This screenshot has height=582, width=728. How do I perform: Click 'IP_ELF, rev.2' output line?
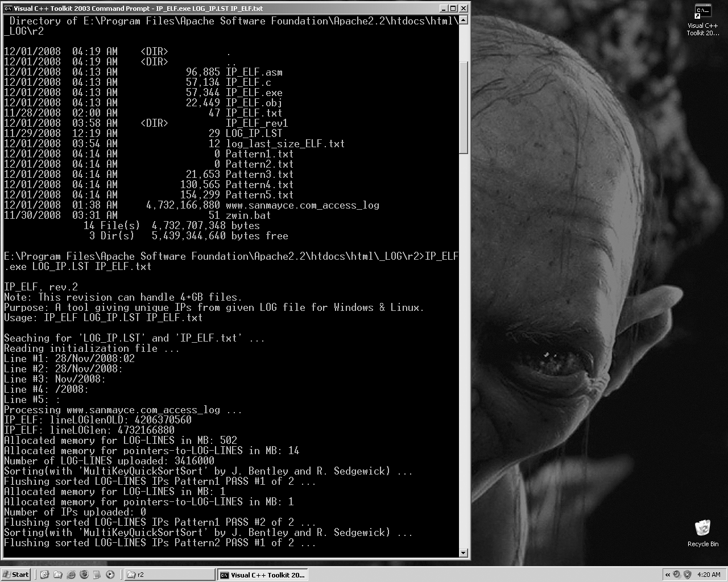41,287
